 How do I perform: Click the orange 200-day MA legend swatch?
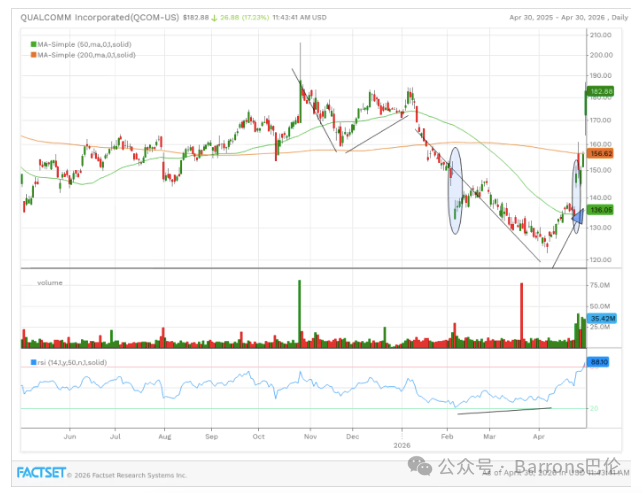34,55
